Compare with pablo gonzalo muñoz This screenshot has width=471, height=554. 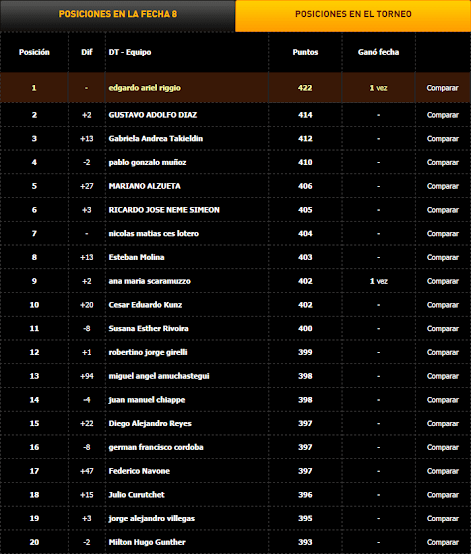442,163
